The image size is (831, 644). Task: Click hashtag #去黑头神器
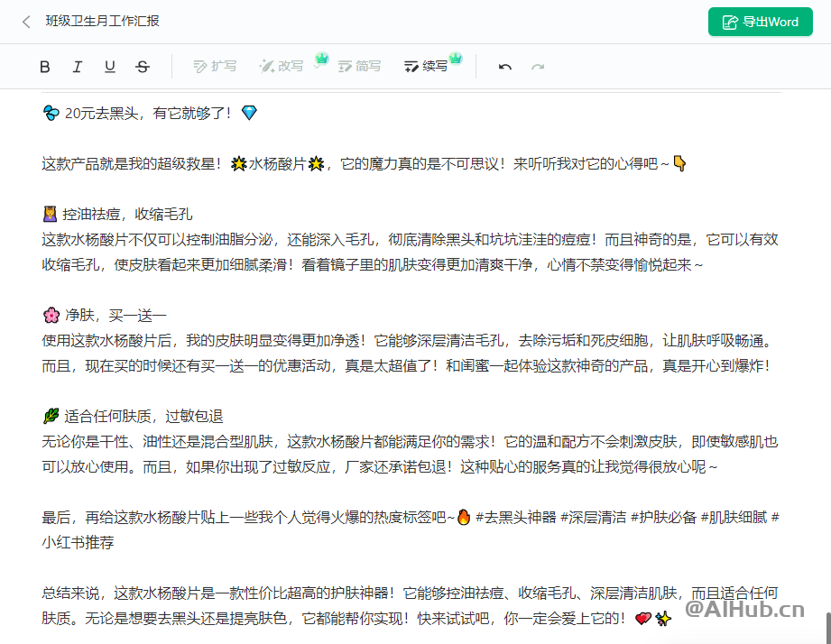point(516,518)
